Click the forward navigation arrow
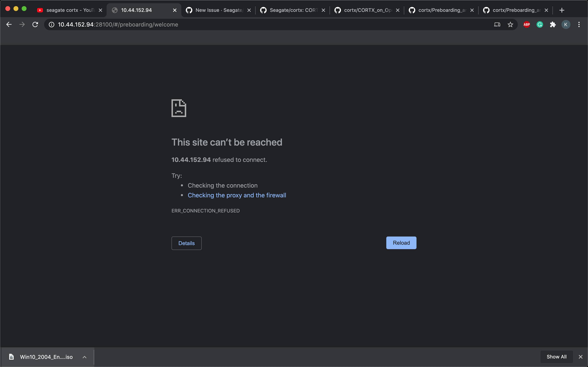Screen dimensions: 588x367 click(22, 24)
